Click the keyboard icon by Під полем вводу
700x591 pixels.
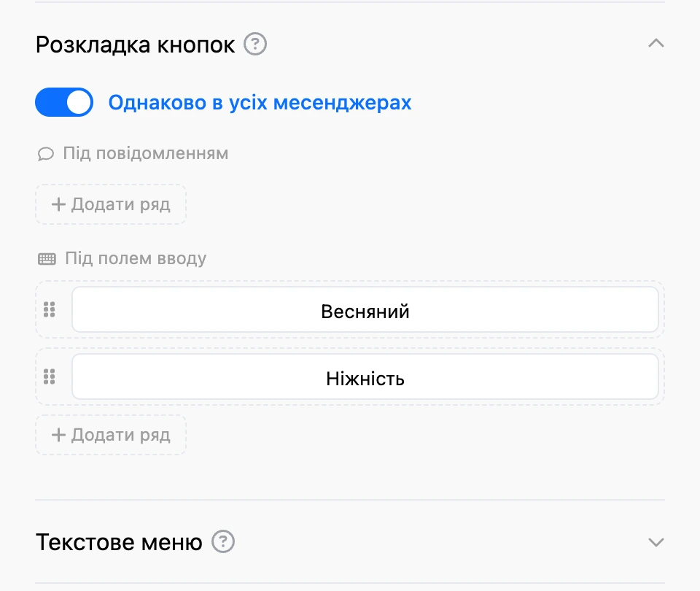pyautogui.click(x=47, y=258)
